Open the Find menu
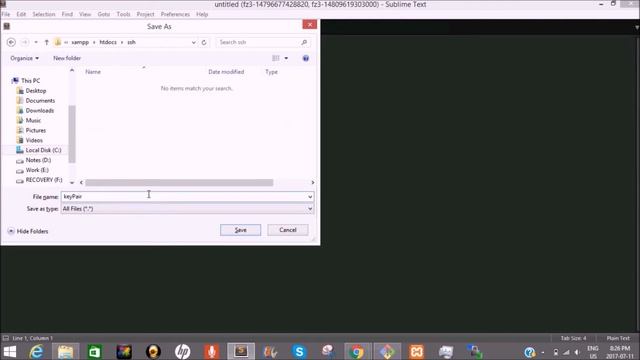Viewport: 640px width, 360px height. [x=67, y=14]
